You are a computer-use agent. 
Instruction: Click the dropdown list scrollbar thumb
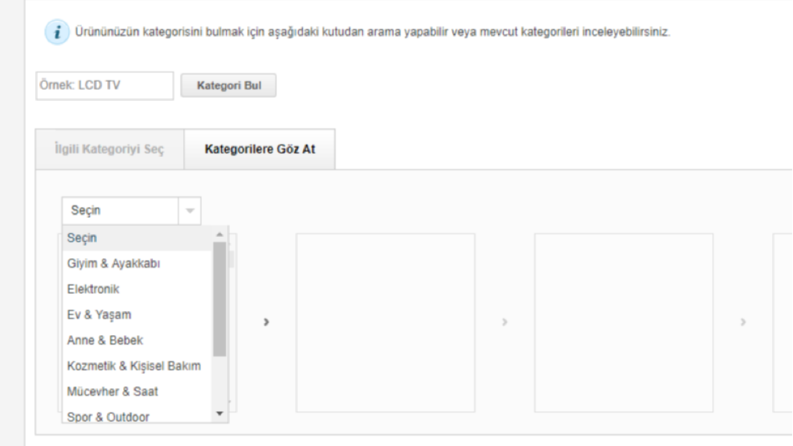tap(219, 299)
